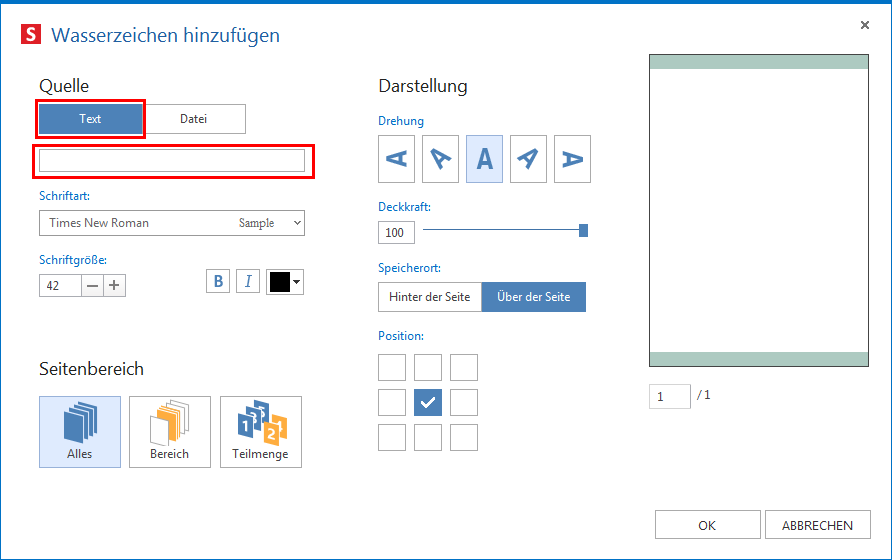
Task: Pick the Teilmenge page subset icon
Action: [x=261, y=432]
